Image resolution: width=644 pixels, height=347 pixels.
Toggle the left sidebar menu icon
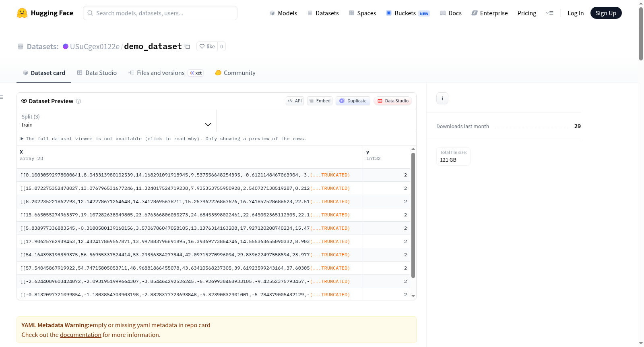click(2, 97)
